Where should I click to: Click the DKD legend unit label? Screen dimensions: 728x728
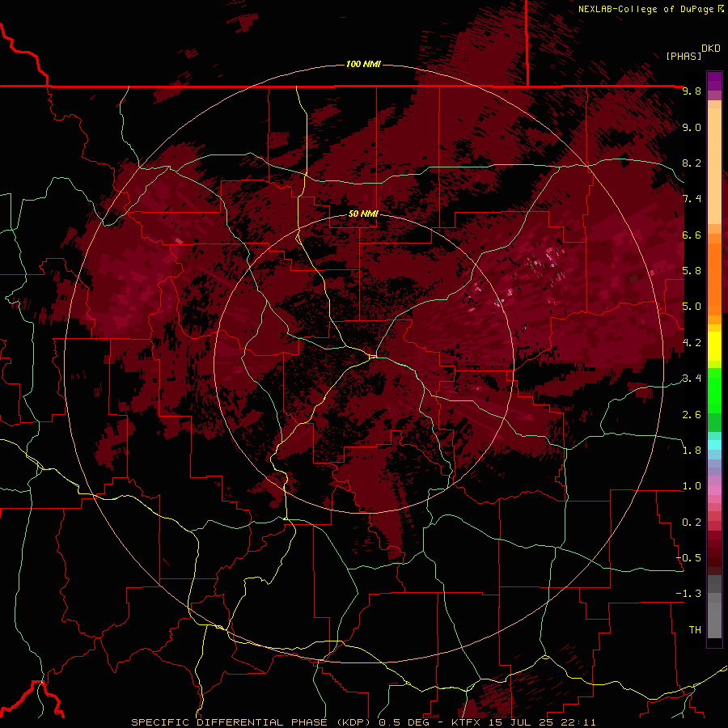point(711,49)
